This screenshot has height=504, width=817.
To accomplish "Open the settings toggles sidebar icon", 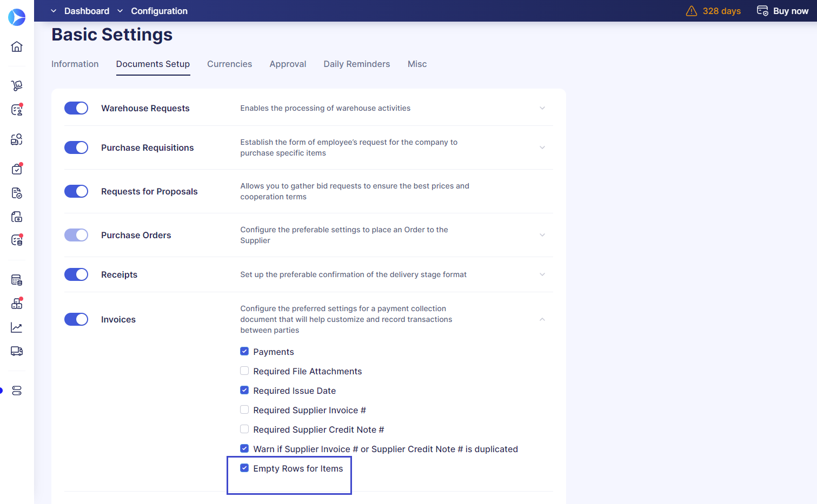I will click(x=17, y=391).
